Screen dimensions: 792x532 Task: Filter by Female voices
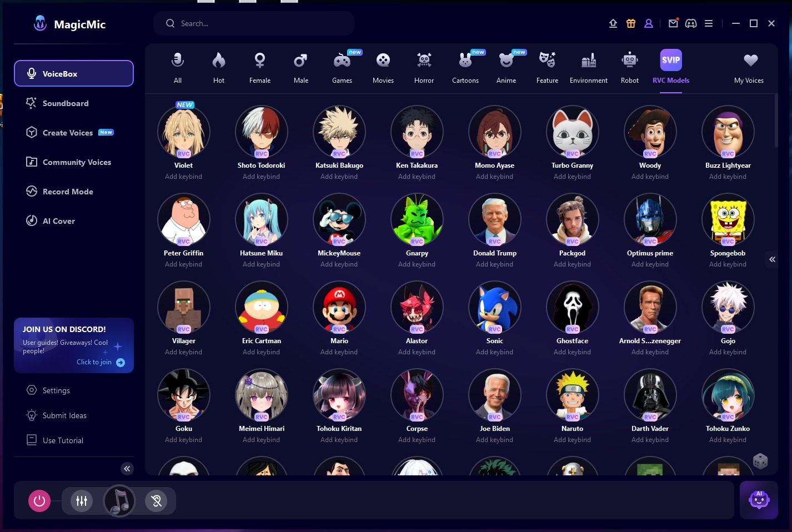260,67
